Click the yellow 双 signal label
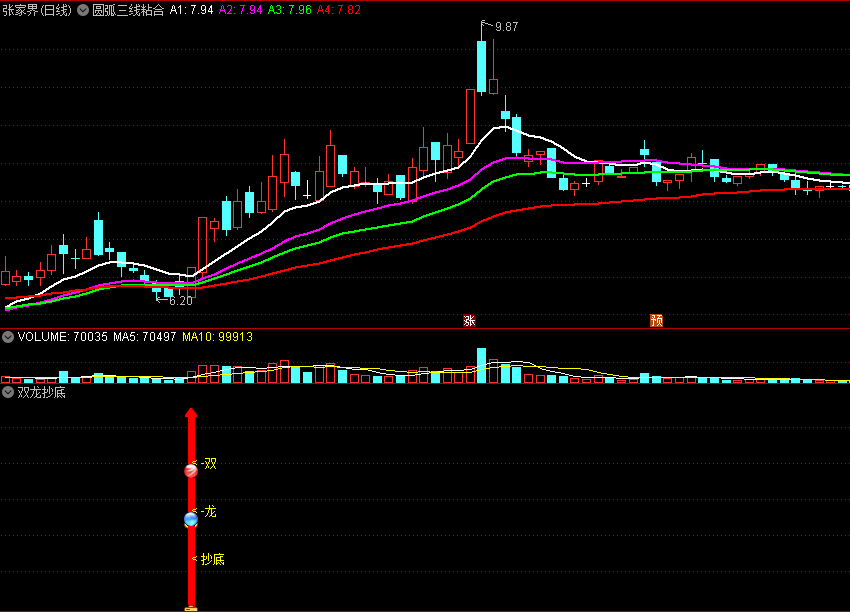 coord(211,463)
